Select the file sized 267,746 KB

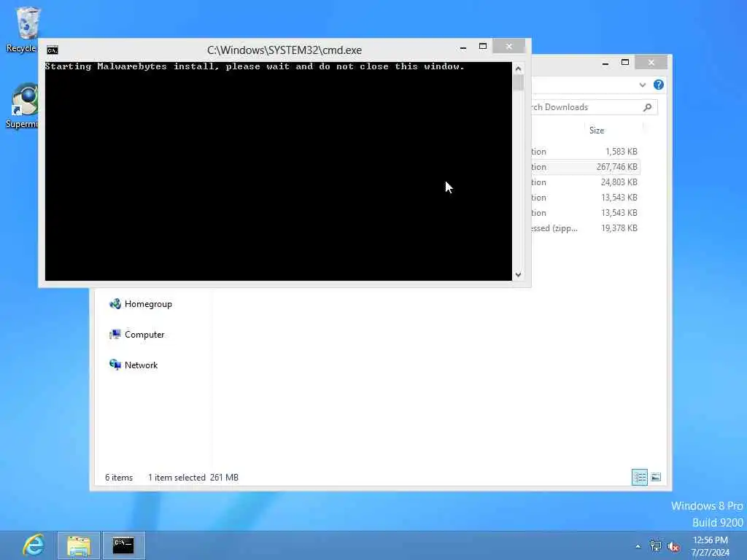click(586, 167)
